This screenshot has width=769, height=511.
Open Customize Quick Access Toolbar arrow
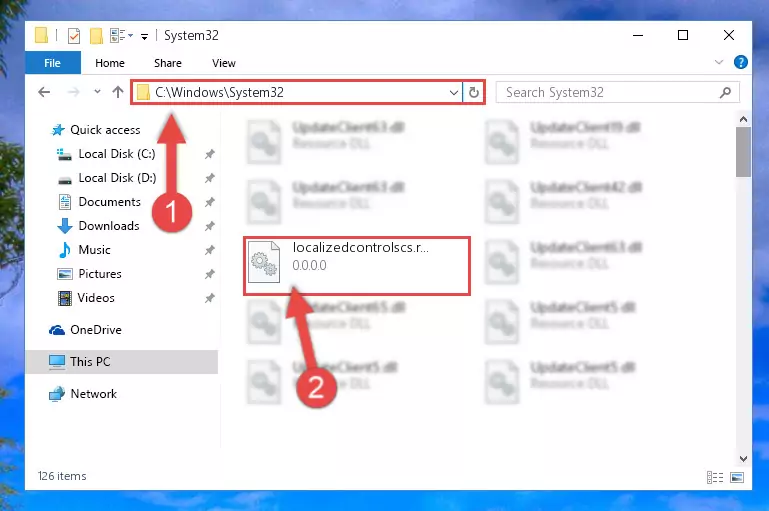pyautogui.click(x=144, y=36)
